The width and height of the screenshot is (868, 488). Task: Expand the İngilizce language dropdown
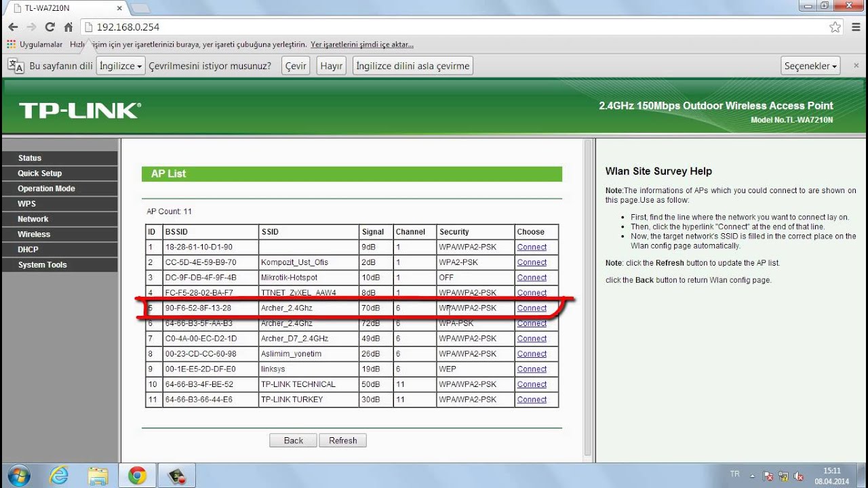[121, 66]
